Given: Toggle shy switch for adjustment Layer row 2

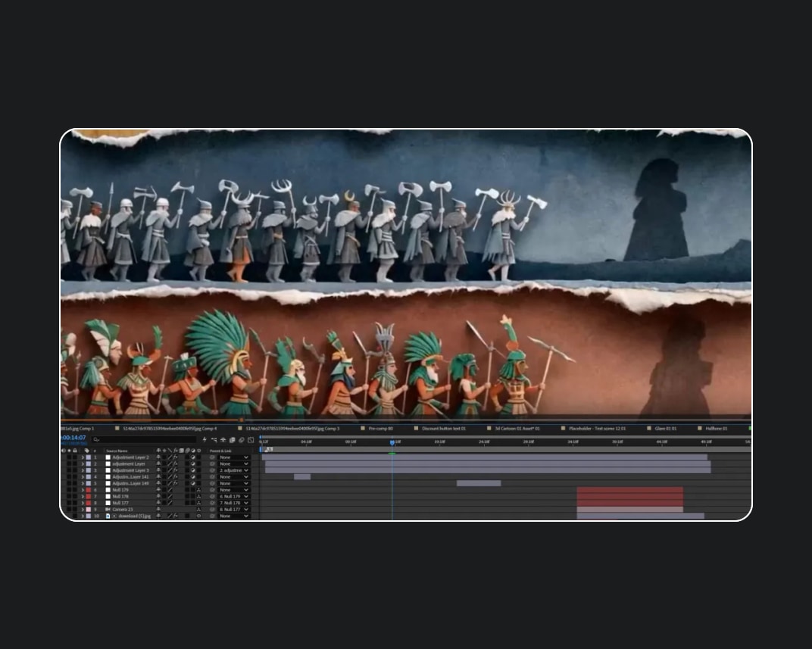Looking at the screenshot, I should point(158,463).
